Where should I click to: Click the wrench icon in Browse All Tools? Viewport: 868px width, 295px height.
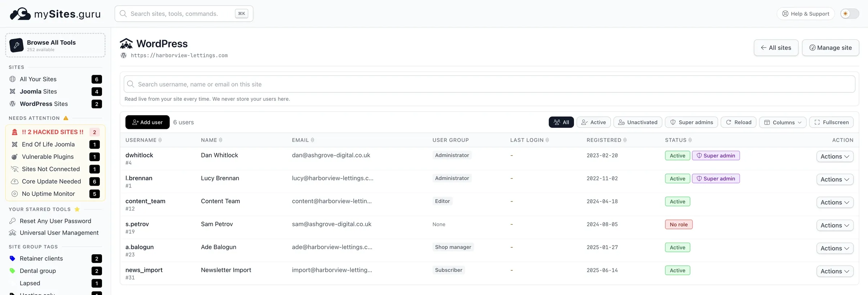coord(16,45)
